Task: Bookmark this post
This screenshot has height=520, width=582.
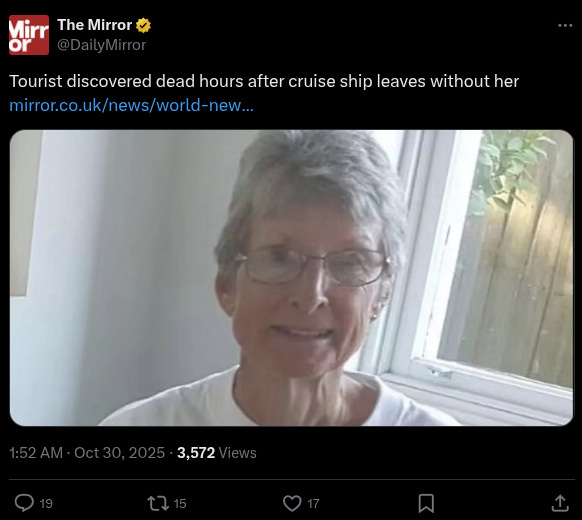Action: click(426, 503)
